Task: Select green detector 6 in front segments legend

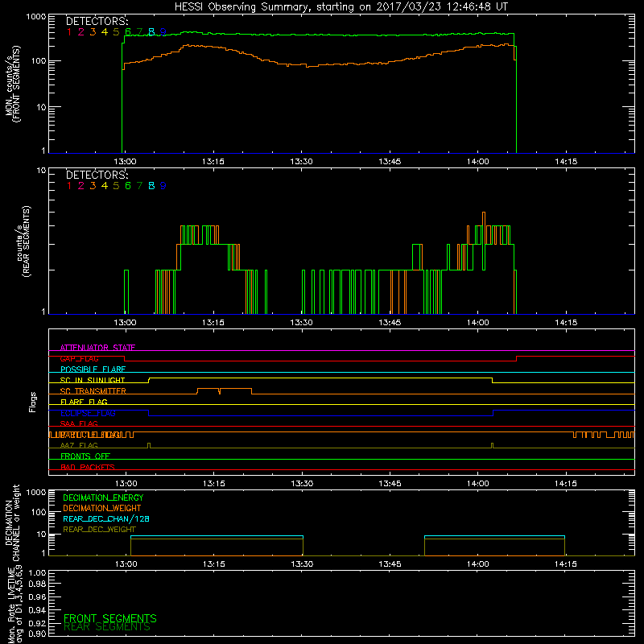Action: tap(128, 32)
